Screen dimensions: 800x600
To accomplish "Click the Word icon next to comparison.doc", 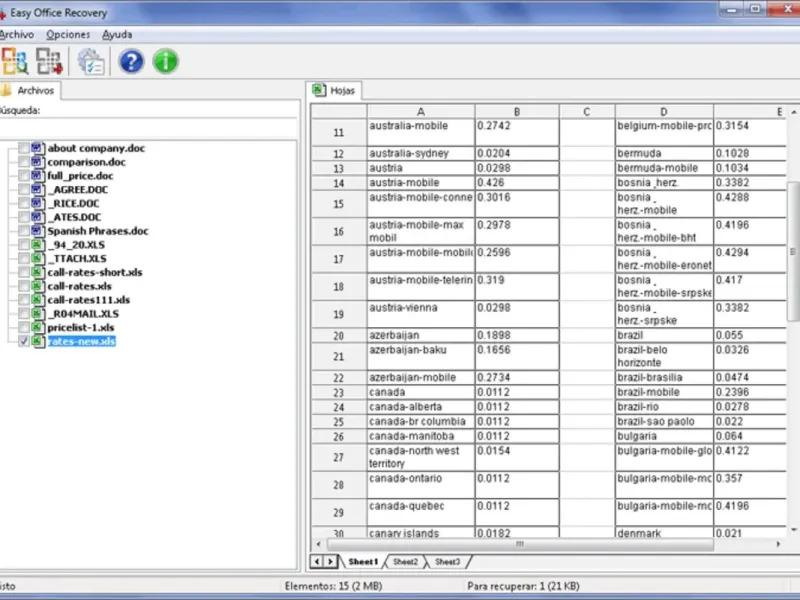I will click(x=37, y=162).
